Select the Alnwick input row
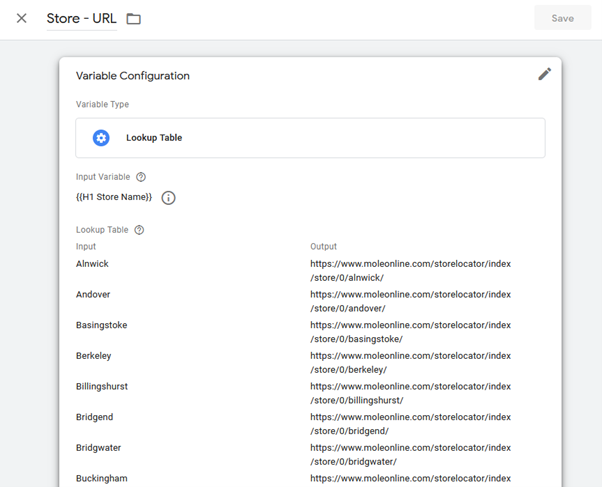This screenshot has width=602, height=487. click(x=92, y=264)
